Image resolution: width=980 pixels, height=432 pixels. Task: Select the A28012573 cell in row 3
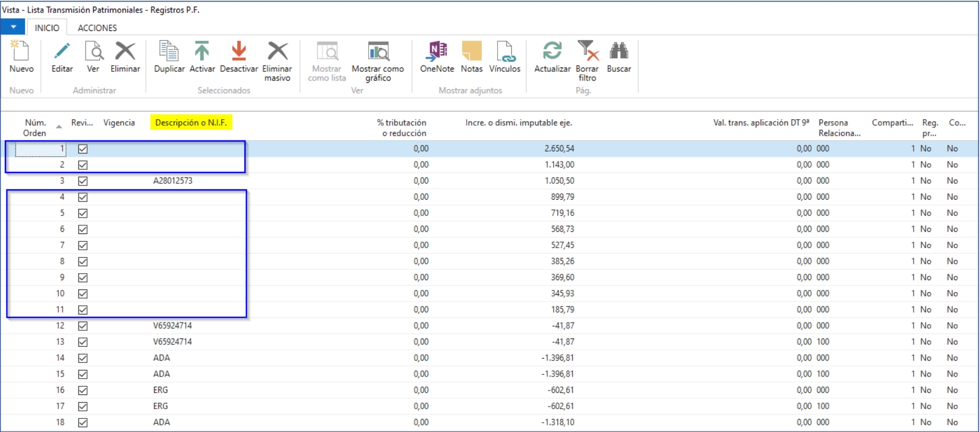click(173, 181)
